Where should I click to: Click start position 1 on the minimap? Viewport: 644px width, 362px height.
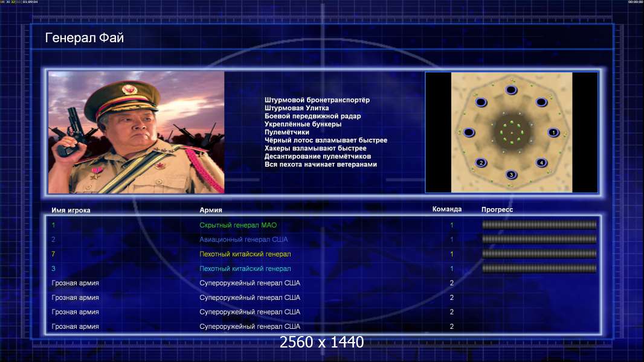(x=553, y=132)
